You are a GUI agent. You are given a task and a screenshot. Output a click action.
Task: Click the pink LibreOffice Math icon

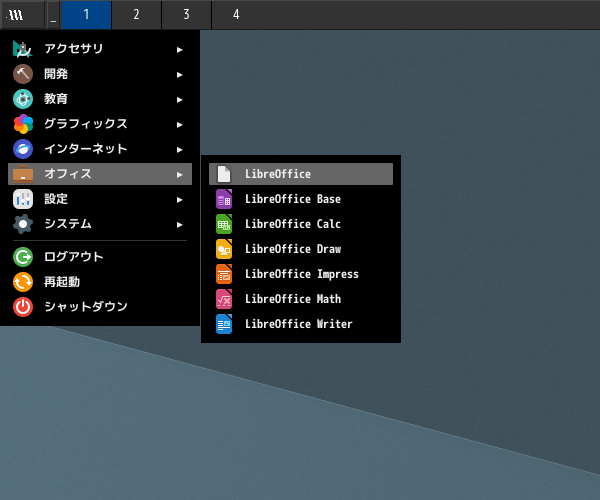tap(224, 299)
